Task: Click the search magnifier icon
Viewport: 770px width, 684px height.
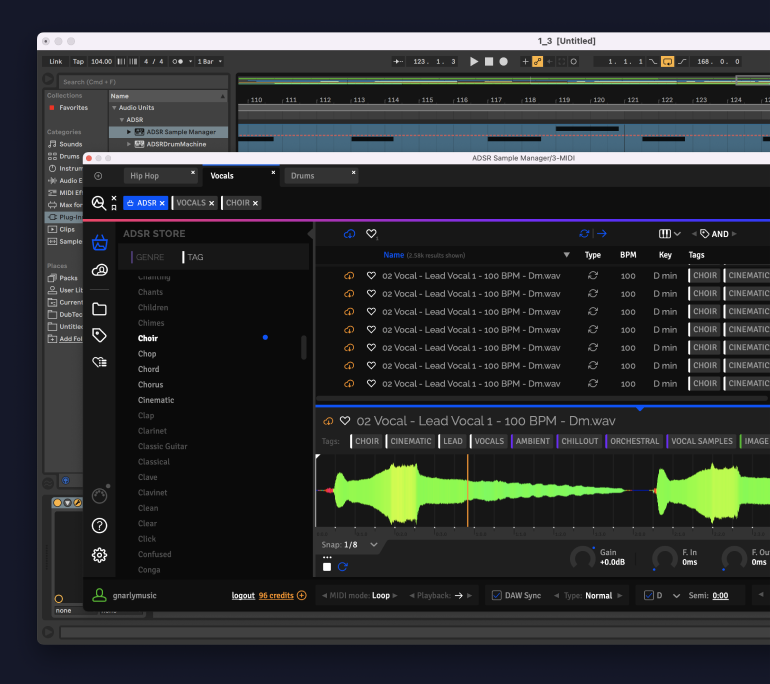Action: [98, 203]
